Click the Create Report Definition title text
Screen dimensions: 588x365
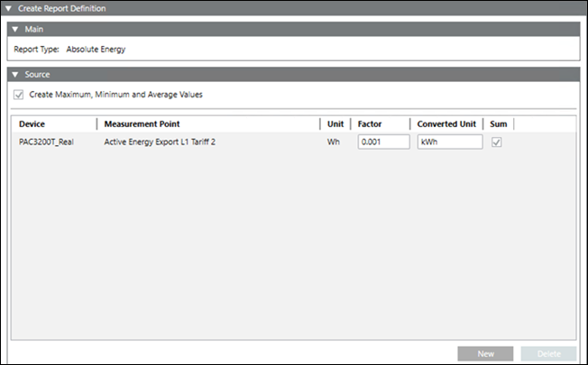click(62, 8)
